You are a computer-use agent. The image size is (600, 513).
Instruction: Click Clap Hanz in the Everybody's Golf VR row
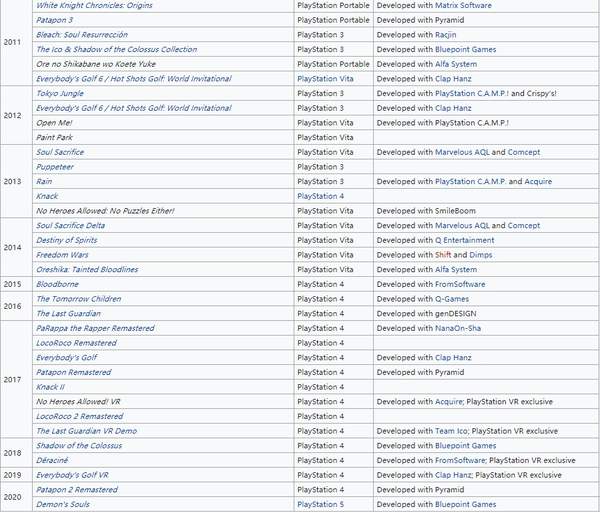tap(453, 475)
